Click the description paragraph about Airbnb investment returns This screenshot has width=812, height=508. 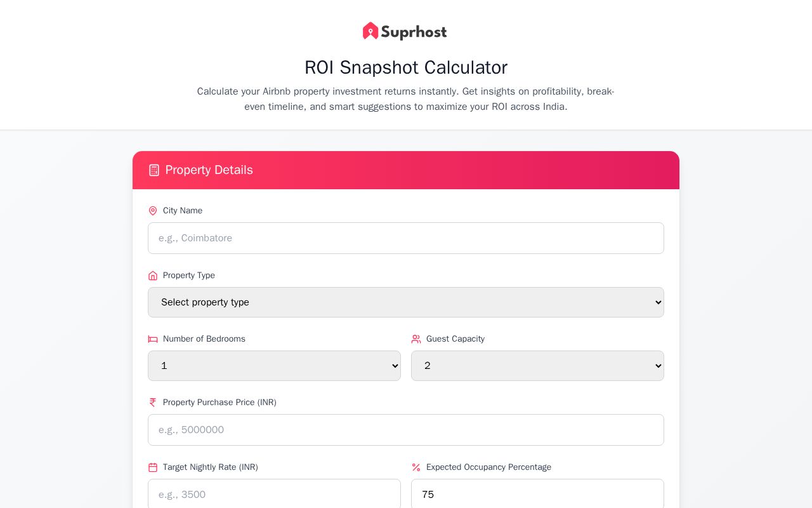[406, 99]
